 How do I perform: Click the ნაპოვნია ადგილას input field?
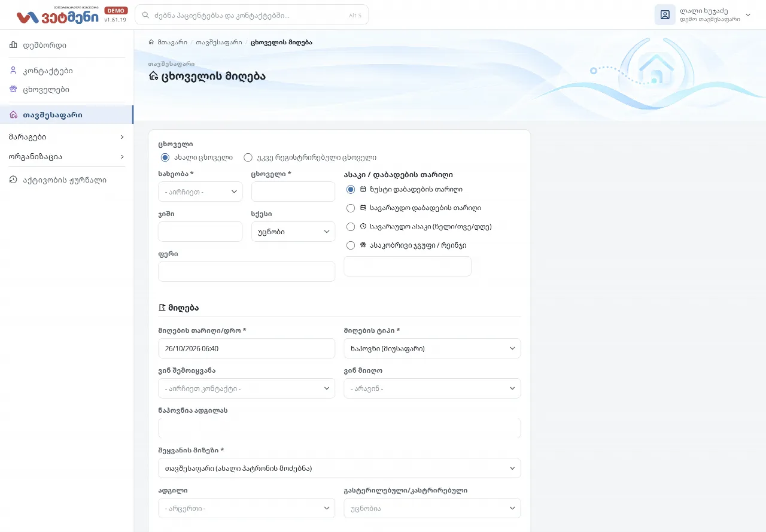pos(339,428)
